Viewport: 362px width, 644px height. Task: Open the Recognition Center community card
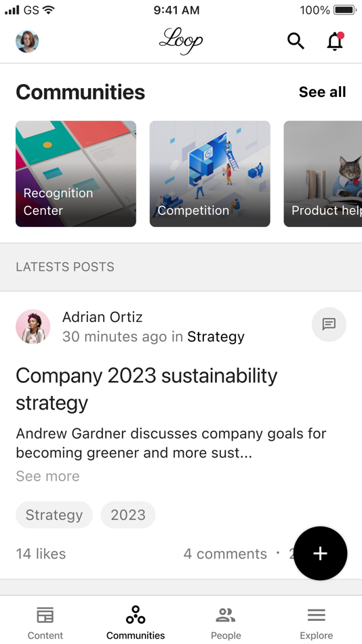(x=76, y=174)
